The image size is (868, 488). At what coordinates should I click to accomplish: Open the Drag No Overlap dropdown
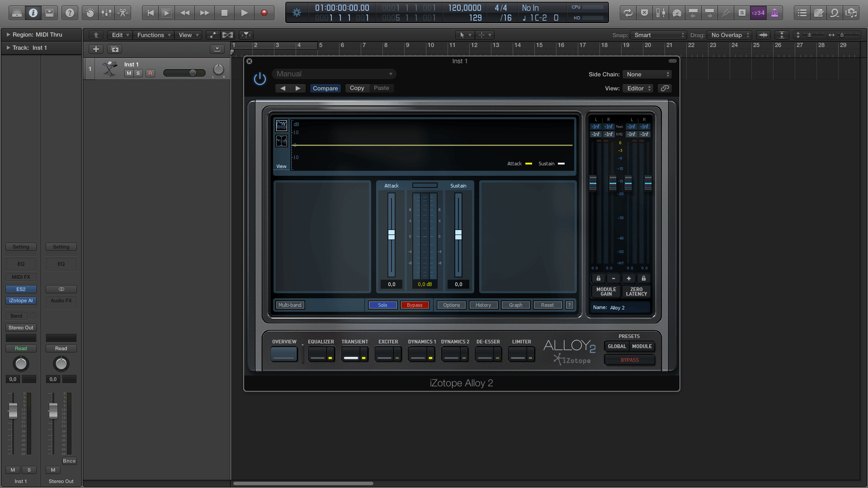pyautogui.click(x=730, y=35)
